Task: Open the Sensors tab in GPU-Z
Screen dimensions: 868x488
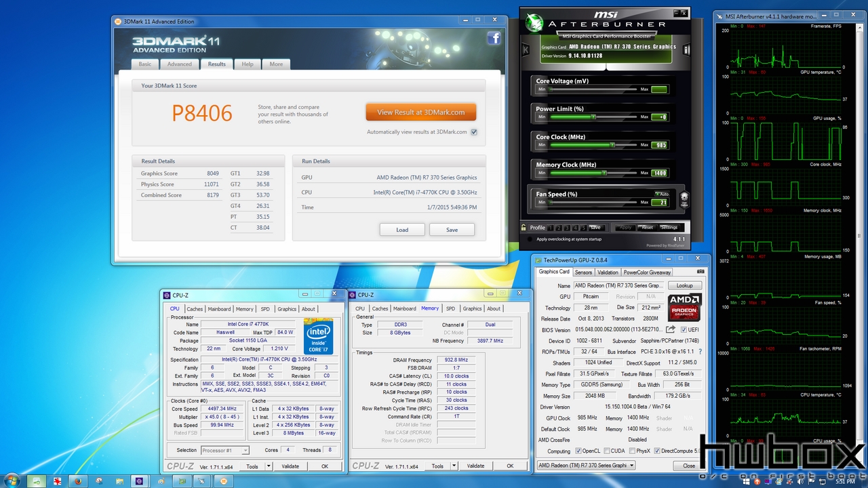Action: 583,272
